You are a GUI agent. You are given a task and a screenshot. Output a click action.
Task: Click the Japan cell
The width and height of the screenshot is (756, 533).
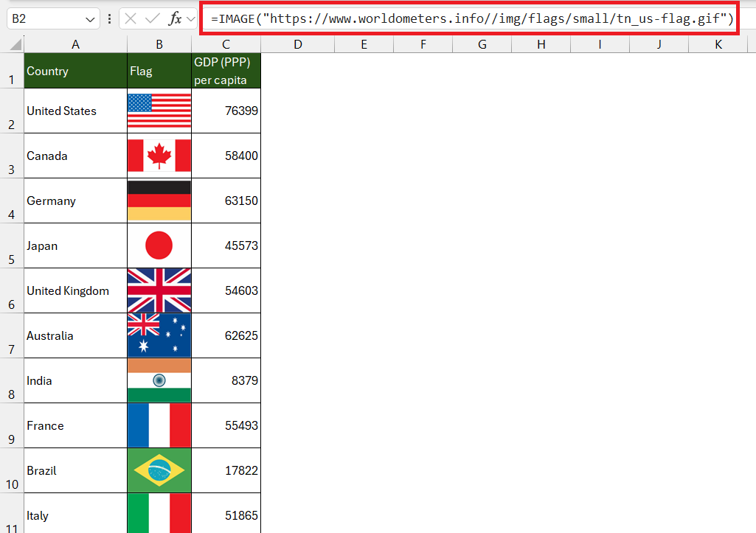click(76, 245)
